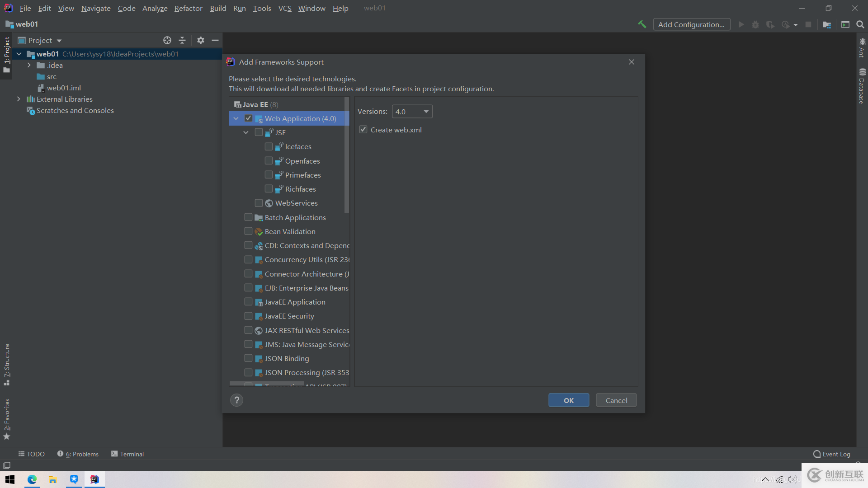Check the Primefaces checkbox
This screenshot has width=868, height=488.
click(269, 174)
